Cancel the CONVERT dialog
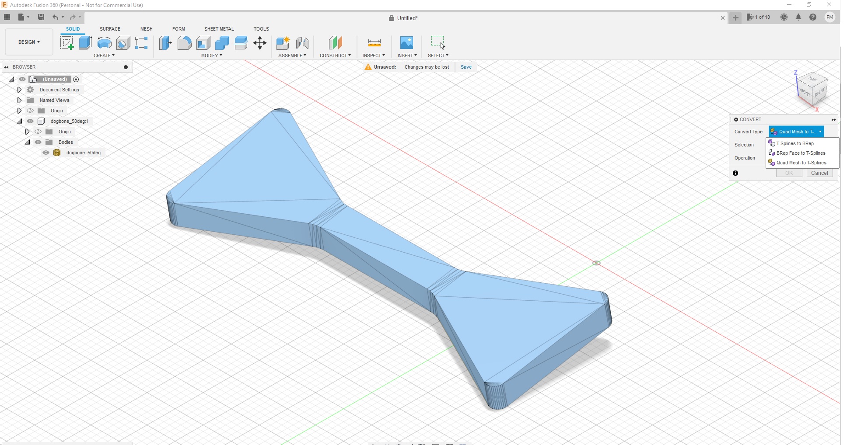Screen dimensions: 868x445 click(x=819, y=173)
